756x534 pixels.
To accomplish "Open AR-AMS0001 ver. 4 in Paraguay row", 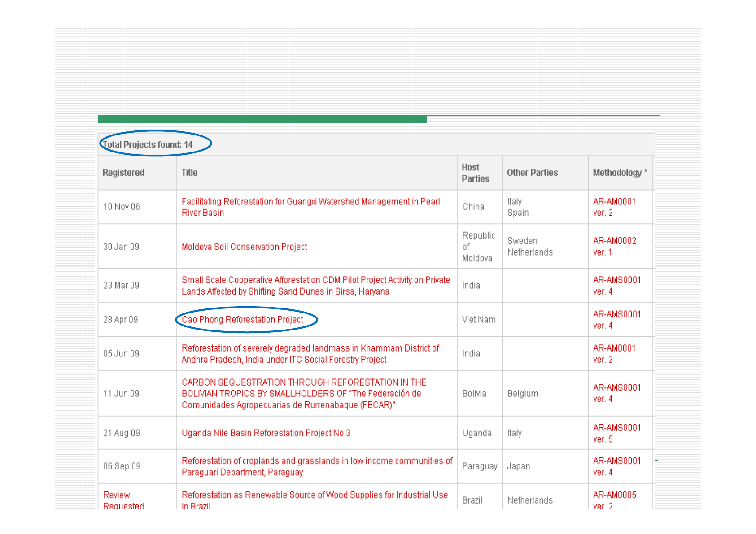I will [617, 467].
